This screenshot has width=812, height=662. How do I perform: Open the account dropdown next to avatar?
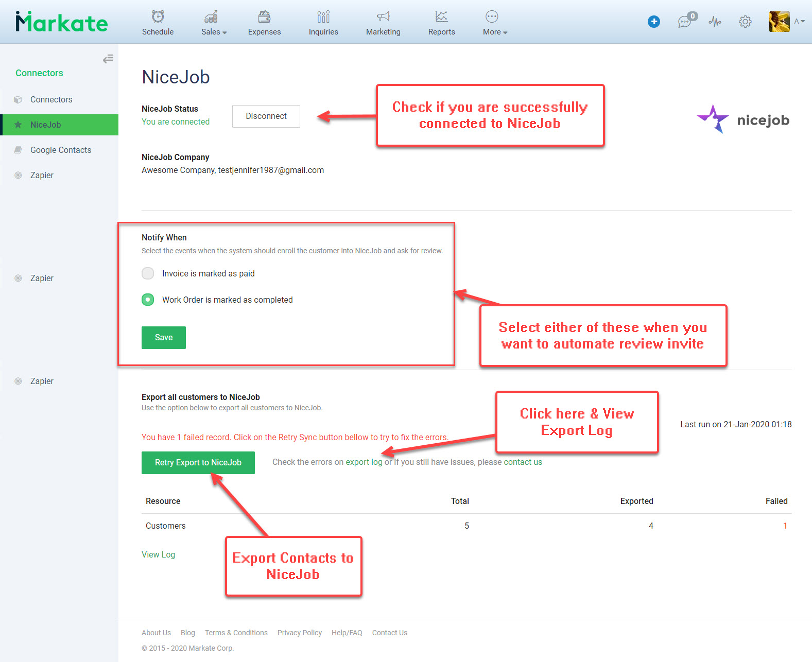[x=800, y=22]
